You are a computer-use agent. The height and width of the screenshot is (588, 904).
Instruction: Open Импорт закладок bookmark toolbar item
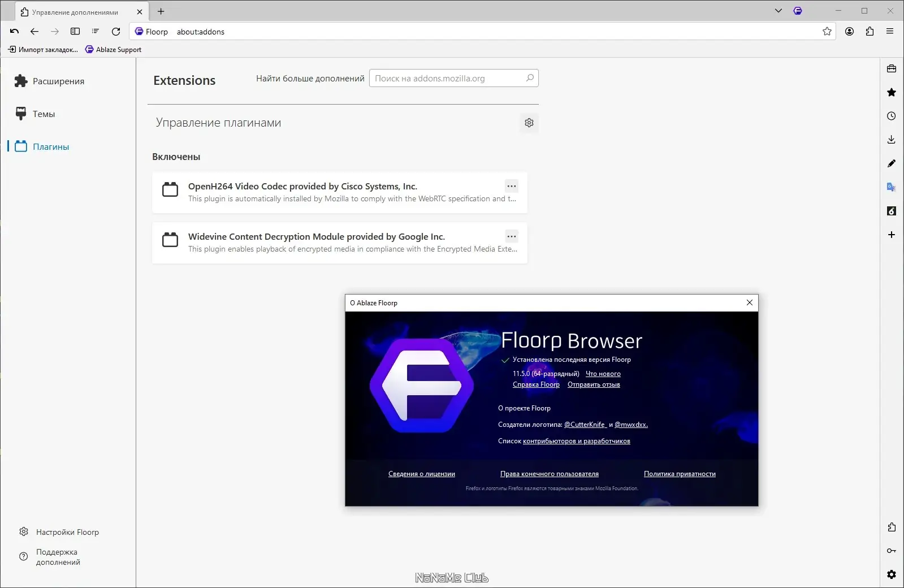(43, 50)
